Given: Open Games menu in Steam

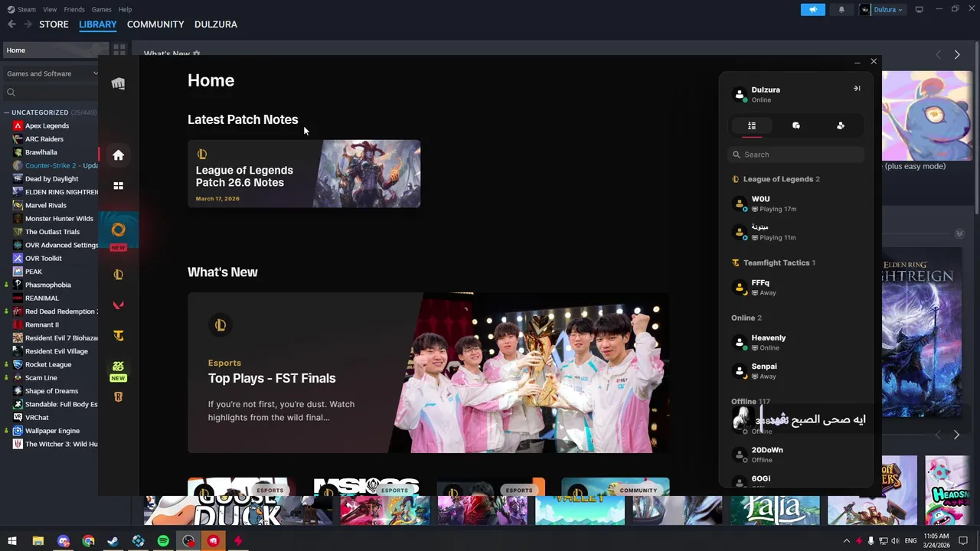Looking at the screenshot, I should [x=101, y=9].
